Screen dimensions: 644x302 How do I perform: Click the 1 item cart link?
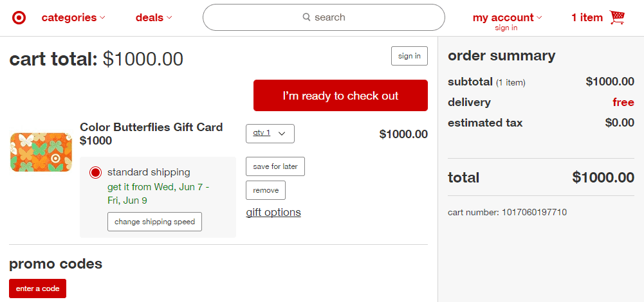point(587,17)
